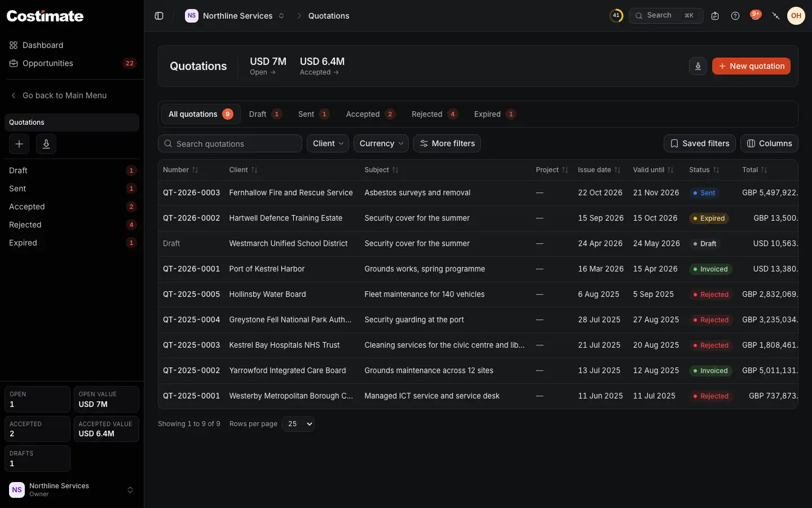Viewport: 812px width, 508px height.
Task: Open the USD 6.4M Accepted summary link
Action: 322,66
